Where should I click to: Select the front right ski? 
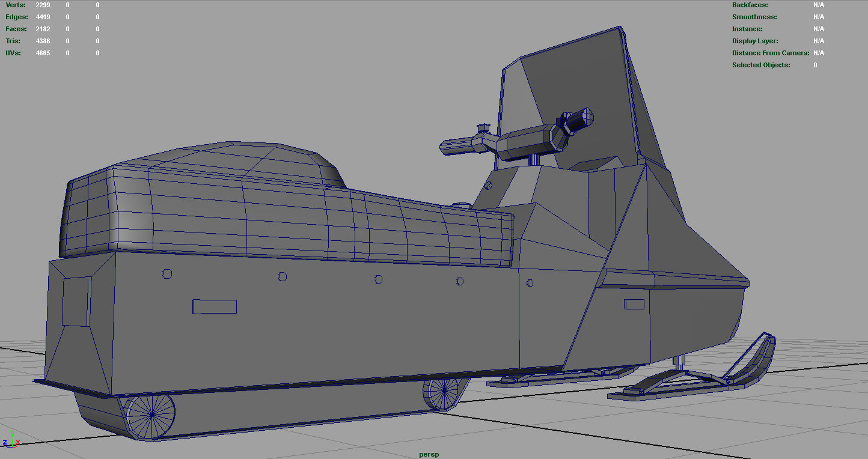pyautogui.click(x=691, y=378)
